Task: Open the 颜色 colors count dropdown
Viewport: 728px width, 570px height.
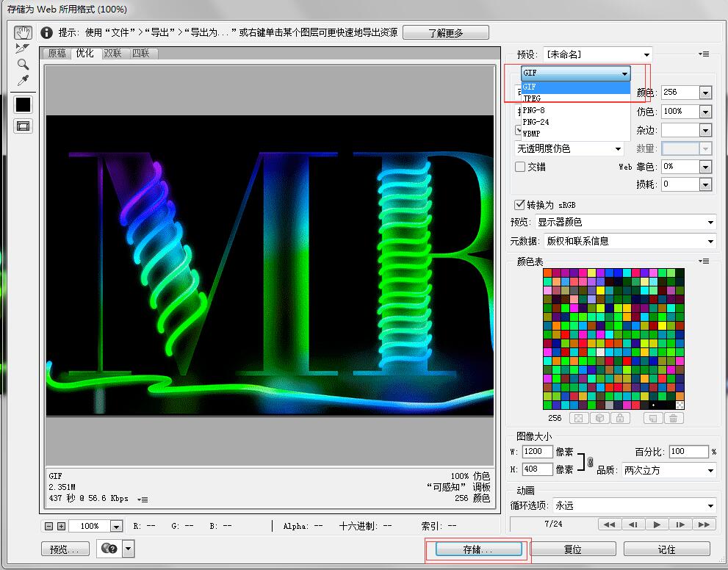Action: coord(705,93)
